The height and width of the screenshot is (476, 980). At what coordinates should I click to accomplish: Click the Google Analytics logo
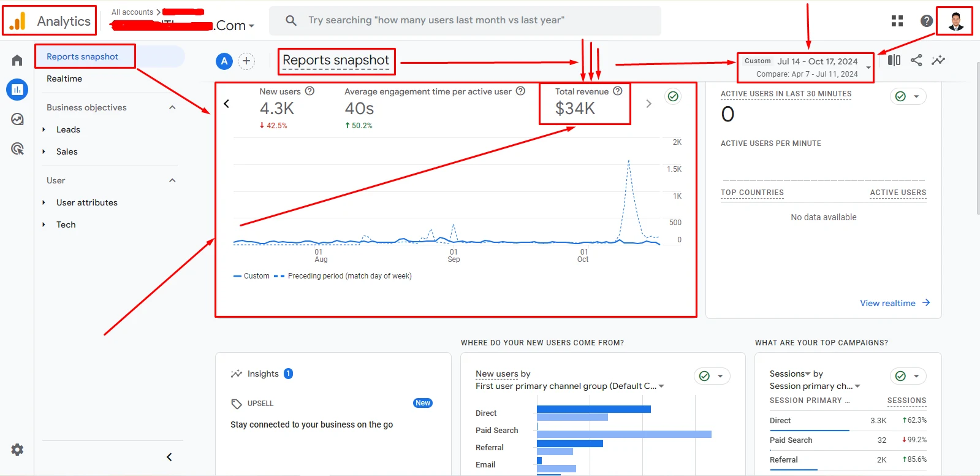tap(18, 21)
